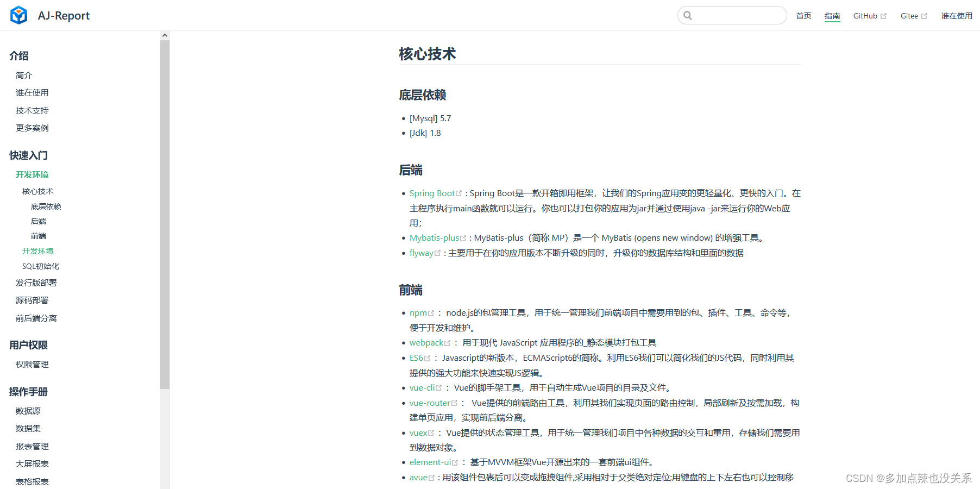Select 表格报表 in the sidebar
980x489 pixels.
pos(32,482)
